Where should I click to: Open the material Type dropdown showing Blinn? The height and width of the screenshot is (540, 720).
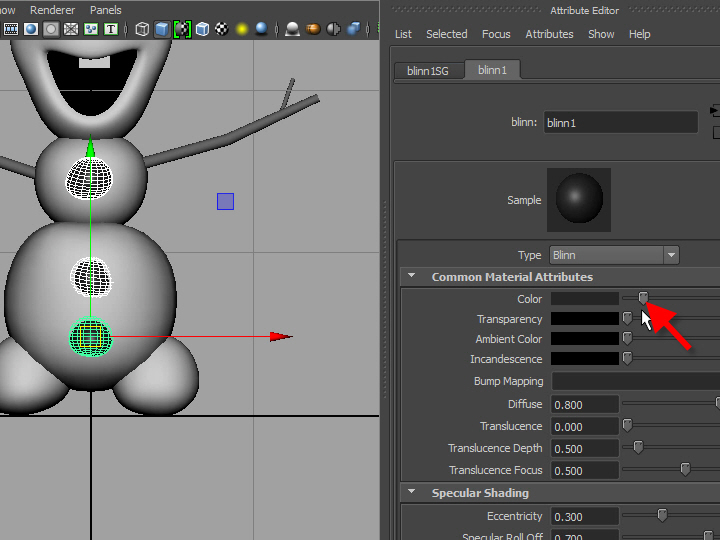(615, 255)
